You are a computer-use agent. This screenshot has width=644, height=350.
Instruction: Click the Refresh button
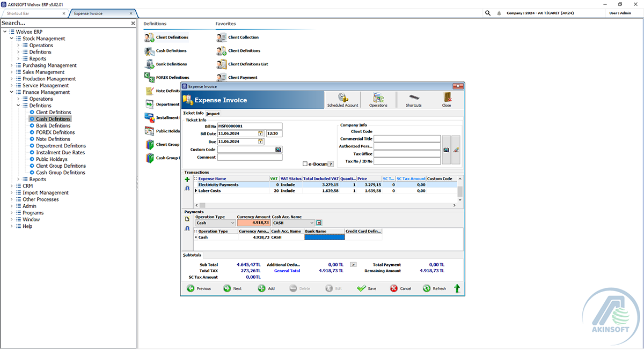[434, 288]
